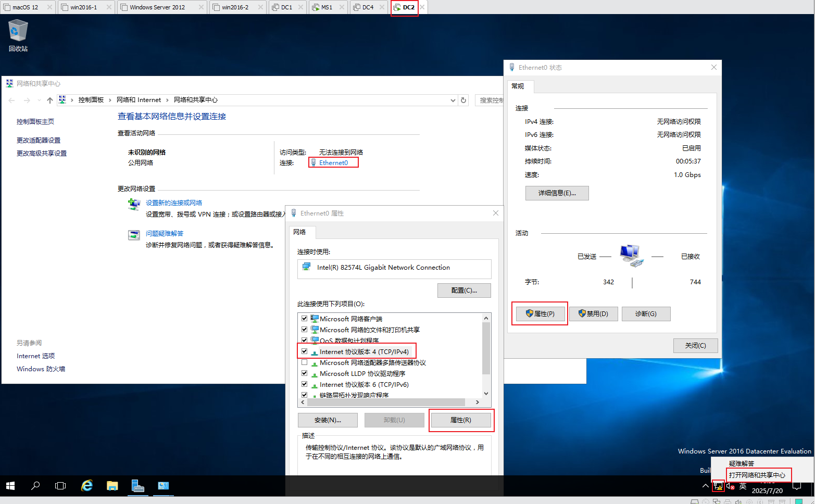Click the refresh button beside the address bar
This screenshot has height=504, width=815.
coord(463,100)
